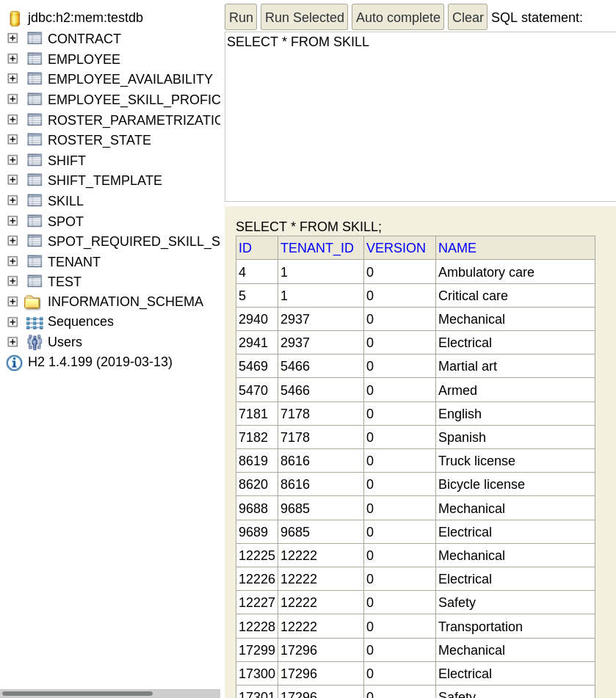Click the horizontal scrollbar under the tree
This screenshot has height=698, width=616.
click(x=77, y=693)
